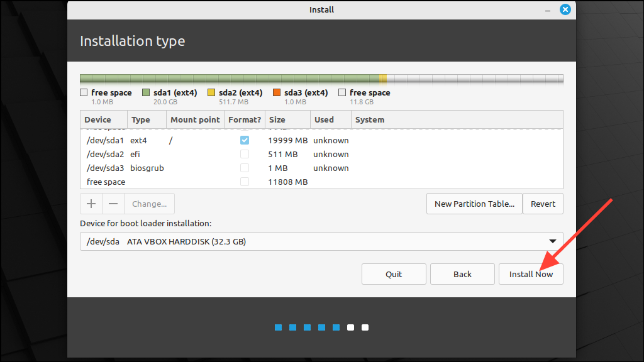Create a New Partition Table
The width and height of the screenshot is (644, 362).
coord(474,203)
